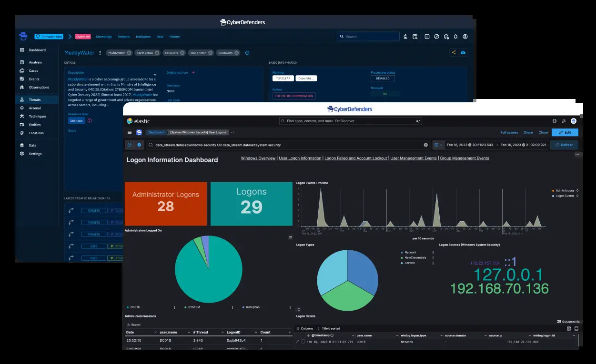Click THE MITRE CORPORATION author chip
The height and width of the screenshot is (364, 596).
click(294, 96)
